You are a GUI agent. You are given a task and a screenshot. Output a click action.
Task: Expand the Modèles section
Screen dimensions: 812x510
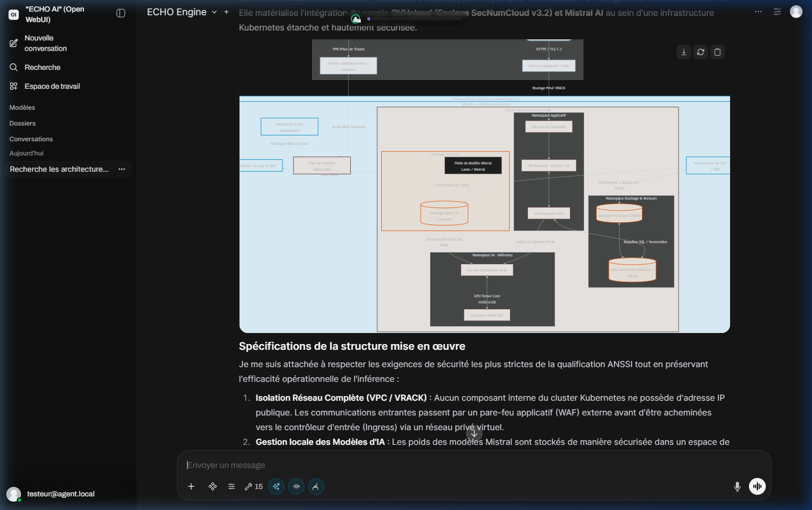22,108
